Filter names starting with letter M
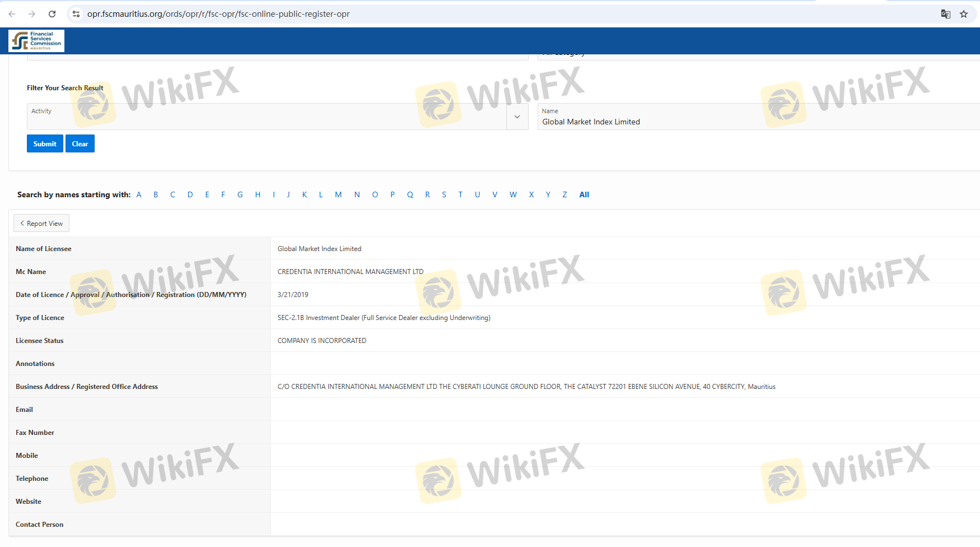This screenshot has height=547, width=980. click(x=338, y=194)
